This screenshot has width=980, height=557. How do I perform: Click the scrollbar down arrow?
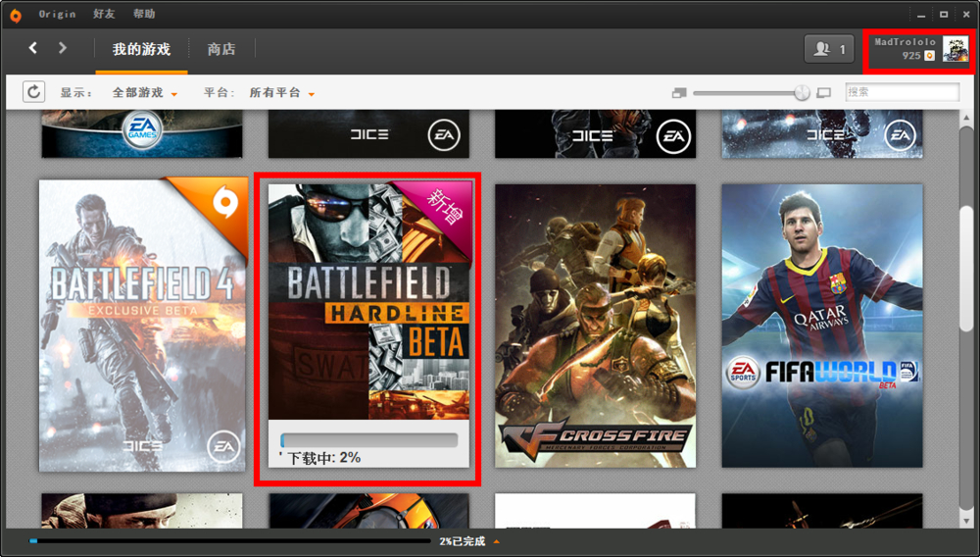pos(966,520)
